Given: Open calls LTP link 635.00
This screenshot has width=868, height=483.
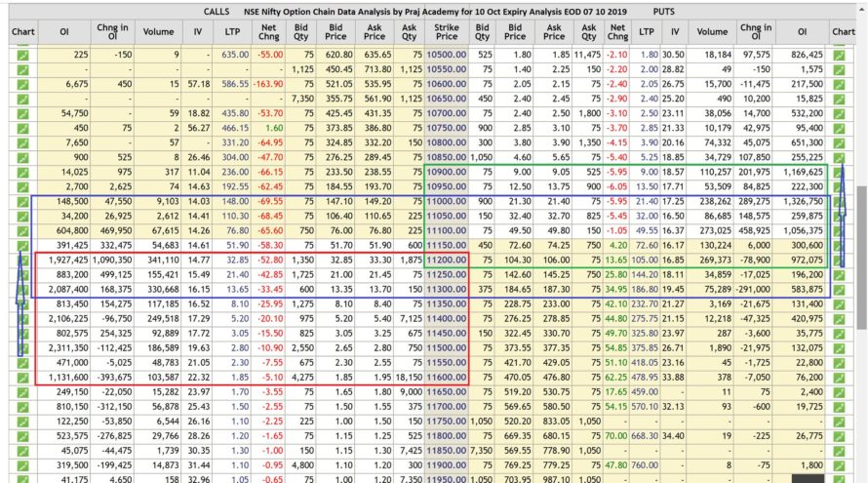Looking at the screenshot, I should click(235, 55).
